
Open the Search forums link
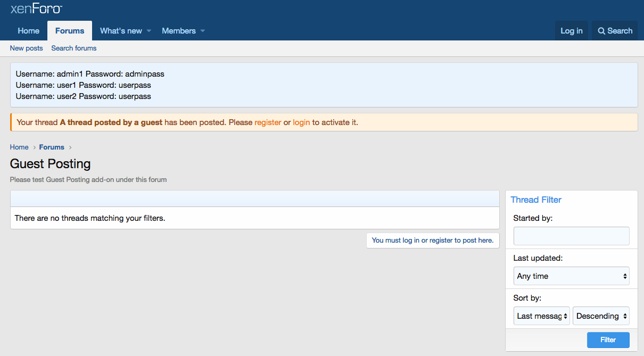point(74,48)
